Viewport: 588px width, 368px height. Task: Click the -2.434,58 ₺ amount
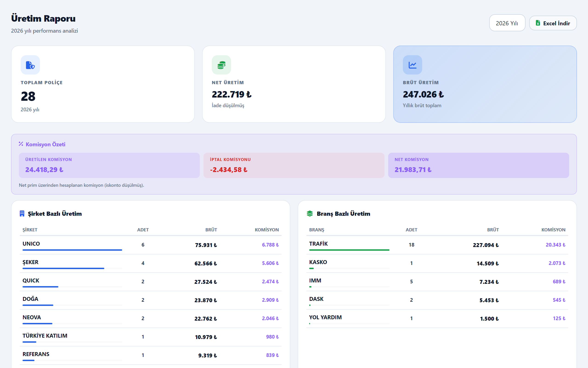click(229, 170)
